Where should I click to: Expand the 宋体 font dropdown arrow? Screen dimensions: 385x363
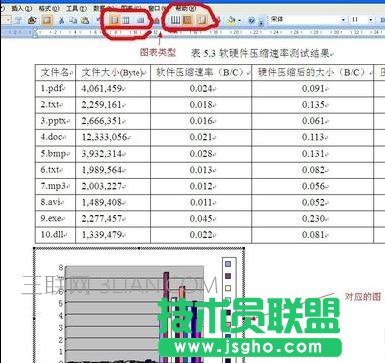coord(343,20)
